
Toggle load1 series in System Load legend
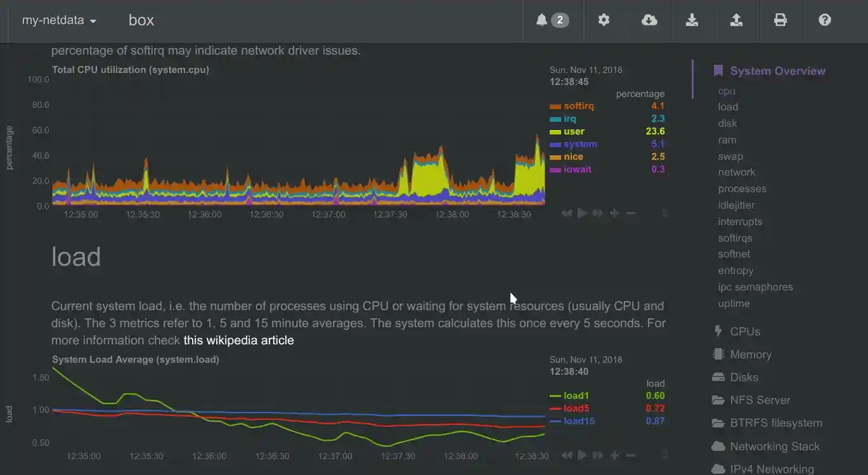[576, 396]
